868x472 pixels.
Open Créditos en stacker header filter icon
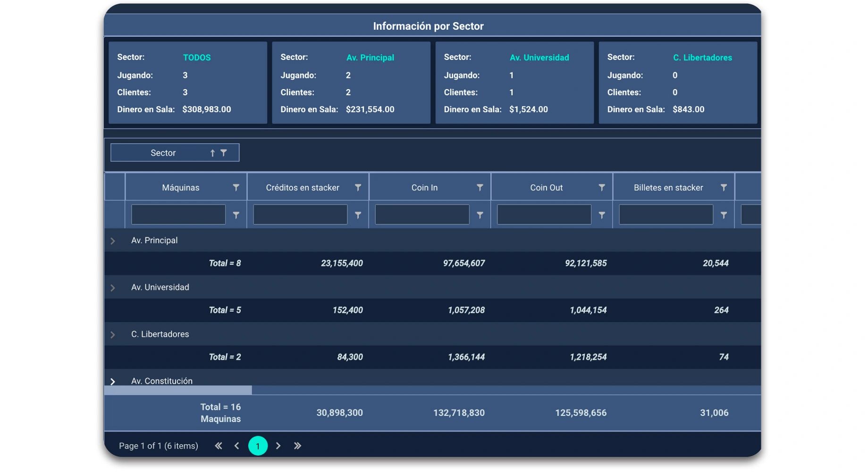358,188
